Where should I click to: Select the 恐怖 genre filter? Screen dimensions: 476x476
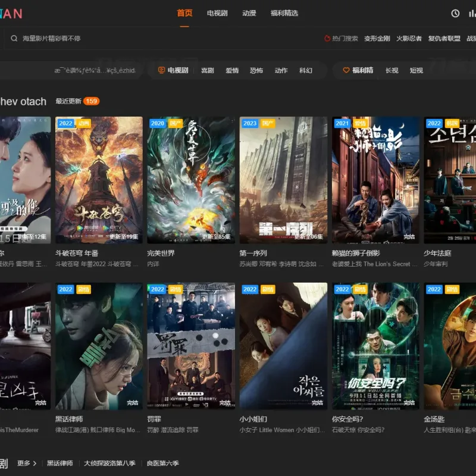pyautogui.click(x=256, y=70)
